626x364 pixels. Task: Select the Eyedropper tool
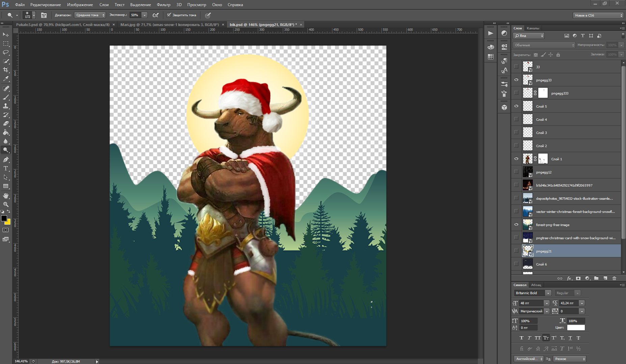click(6, 79)
